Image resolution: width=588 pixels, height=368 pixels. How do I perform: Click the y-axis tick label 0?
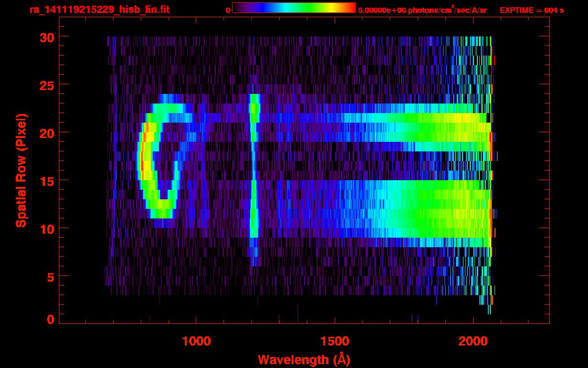point(50,319)
